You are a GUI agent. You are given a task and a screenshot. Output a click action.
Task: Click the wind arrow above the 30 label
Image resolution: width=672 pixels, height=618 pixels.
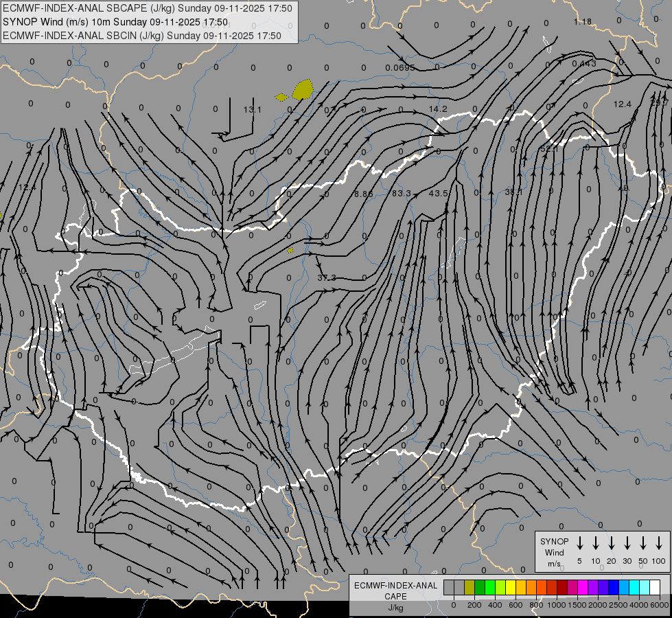pyautogui.click(x=627, y=543)
